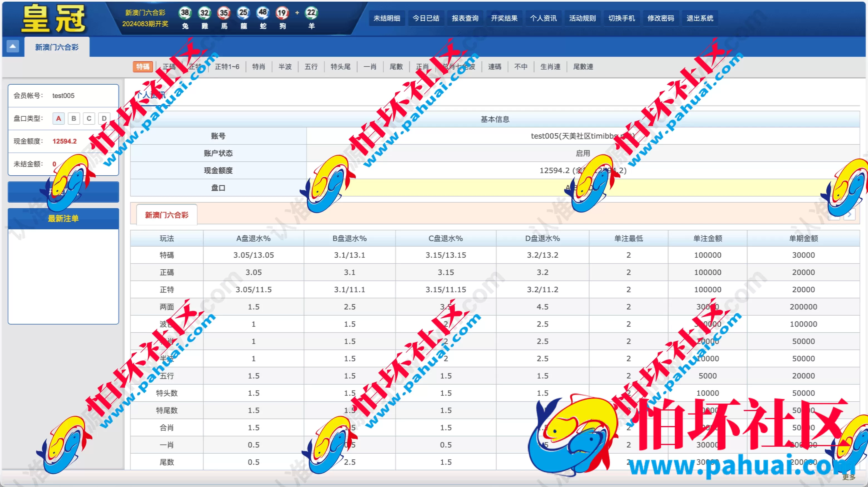Click 退出系统 to log out
The image size is (868, 487).
click(x=700, y=18)
